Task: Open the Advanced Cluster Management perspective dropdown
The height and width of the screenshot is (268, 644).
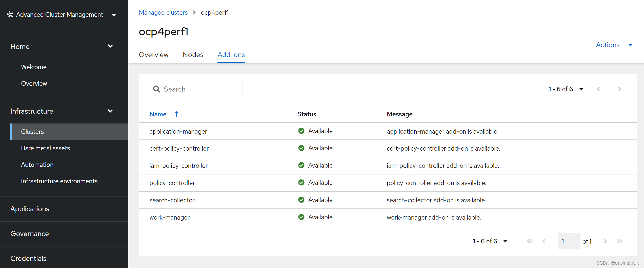Action: (114, 15)
